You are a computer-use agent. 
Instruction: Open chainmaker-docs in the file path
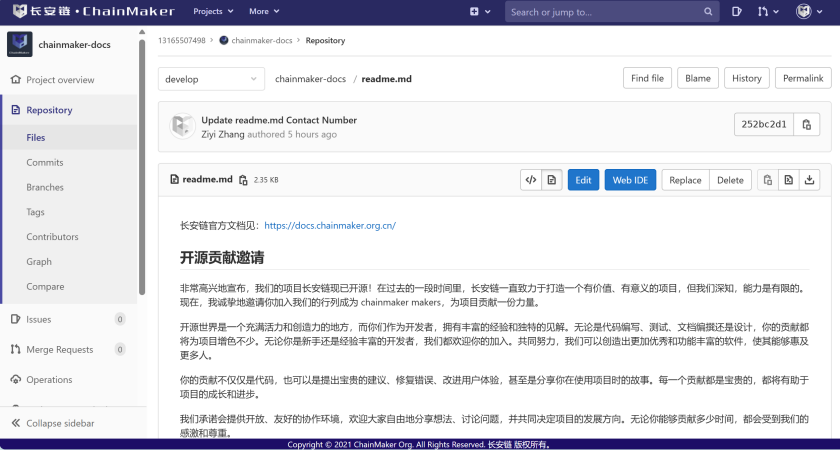pos(310,79)
